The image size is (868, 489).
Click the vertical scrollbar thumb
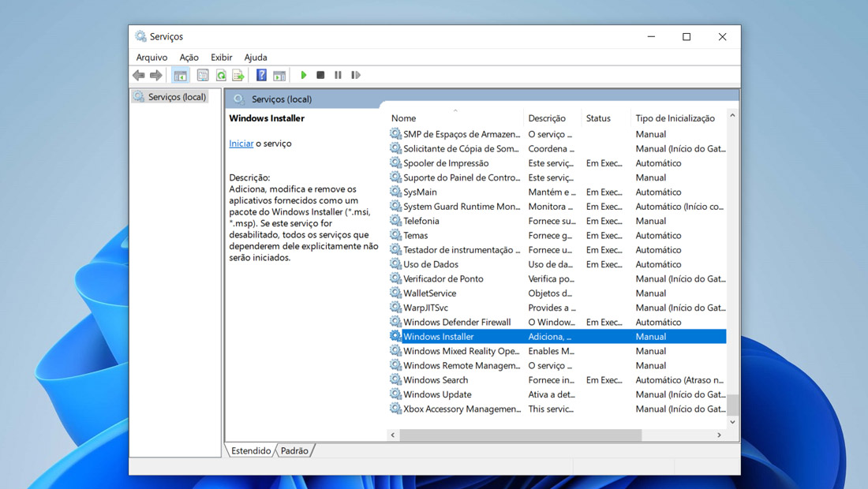coord(732,405)
